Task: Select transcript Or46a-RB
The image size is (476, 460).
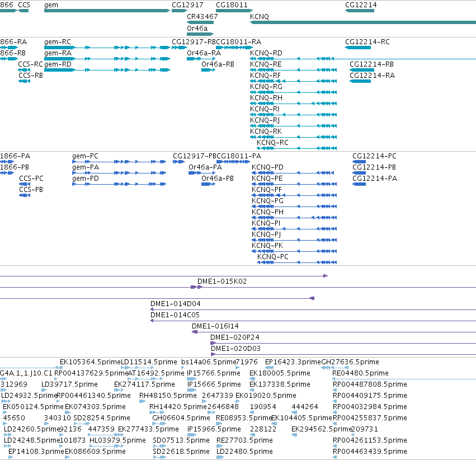Action: point(209,70)
